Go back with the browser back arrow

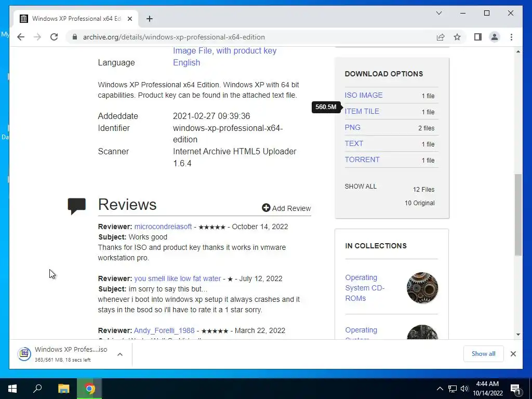pos(21,37)
